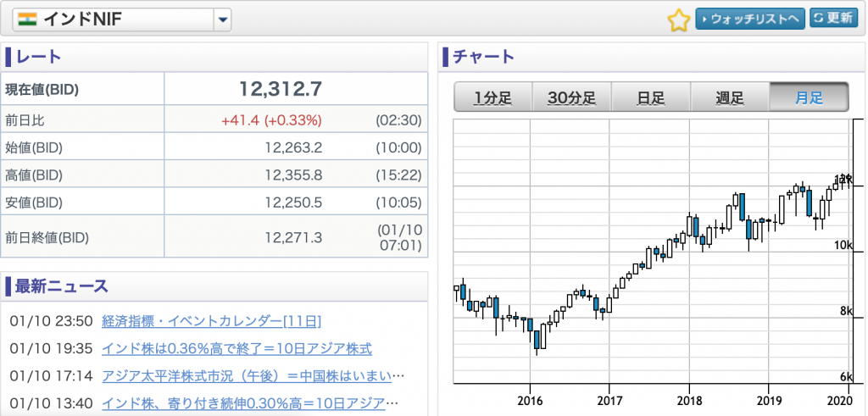The width and height of the screenshot is (868, 416).
Task: Click the 更新 refresh button
Action: coord(834,18)
